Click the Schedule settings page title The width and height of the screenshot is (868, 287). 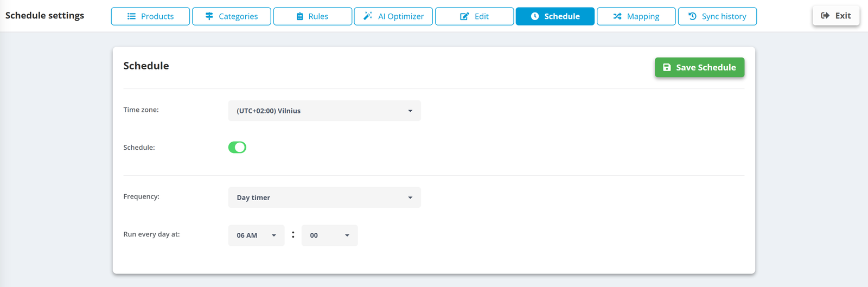tap(44, 16)
